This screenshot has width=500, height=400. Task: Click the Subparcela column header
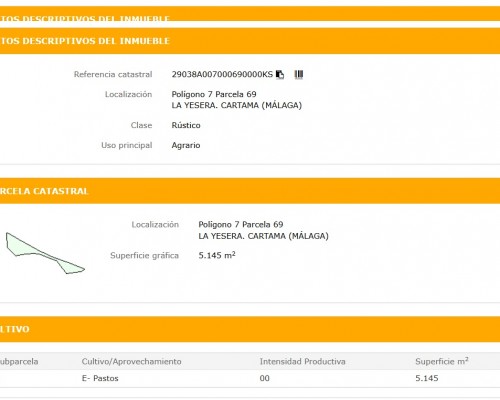19,362
